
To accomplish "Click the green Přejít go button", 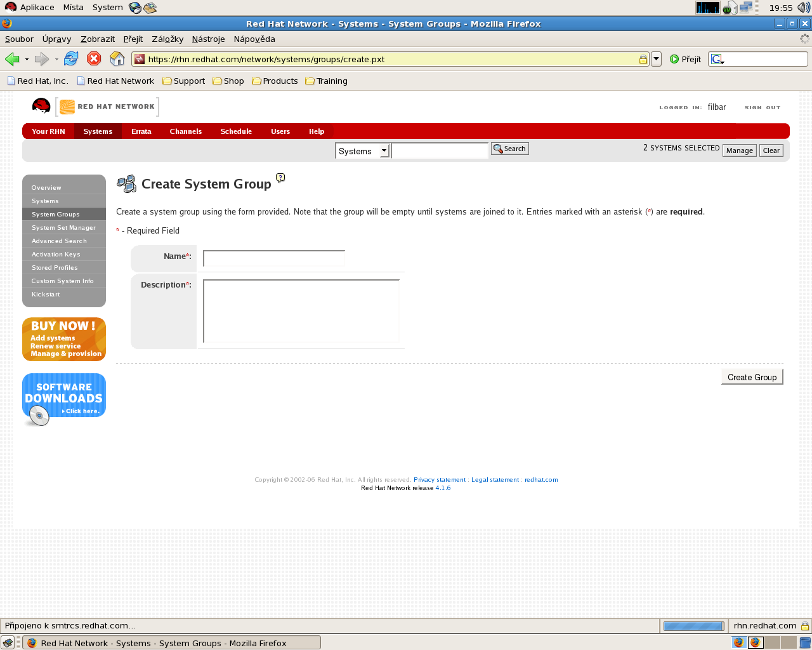I will click(x=686, y=59).
